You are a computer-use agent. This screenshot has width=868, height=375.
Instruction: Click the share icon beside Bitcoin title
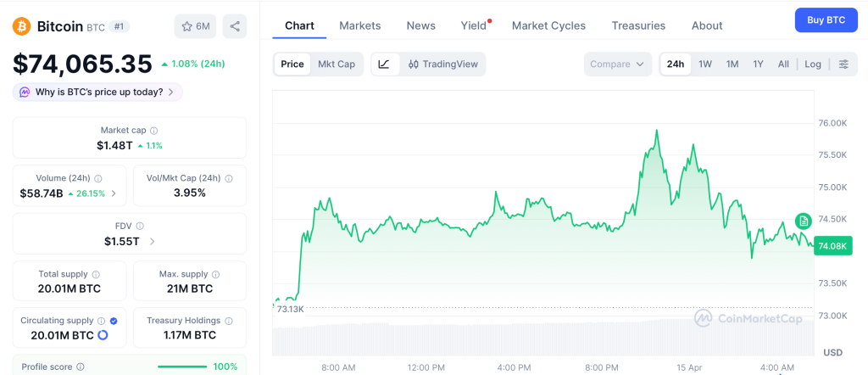[235, 26]
